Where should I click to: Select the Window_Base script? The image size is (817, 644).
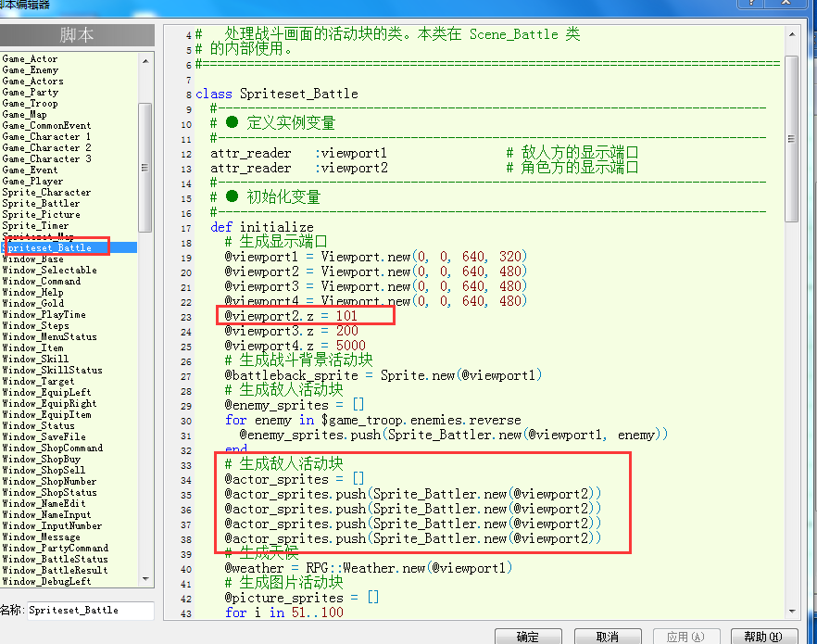pos(32,259)
